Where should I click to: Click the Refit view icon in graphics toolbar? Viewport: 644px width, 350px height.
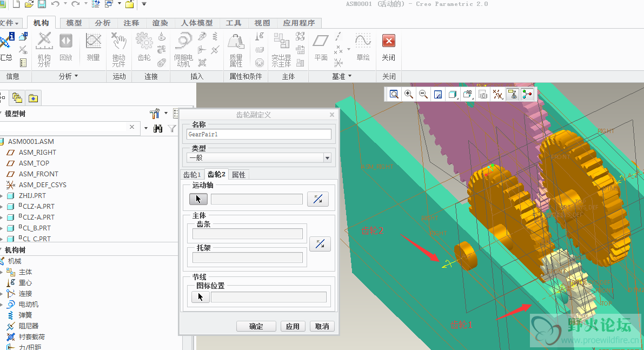[x=394, y=95]
